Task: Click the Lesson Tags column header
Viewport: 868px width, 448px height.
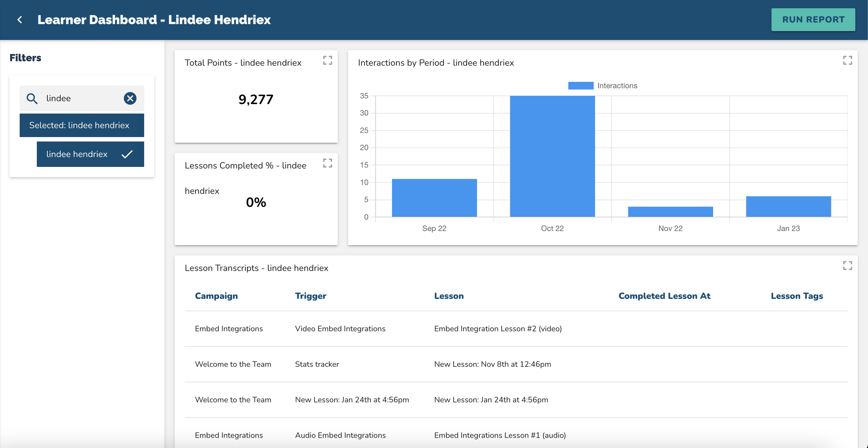Action: pos(797,296)
